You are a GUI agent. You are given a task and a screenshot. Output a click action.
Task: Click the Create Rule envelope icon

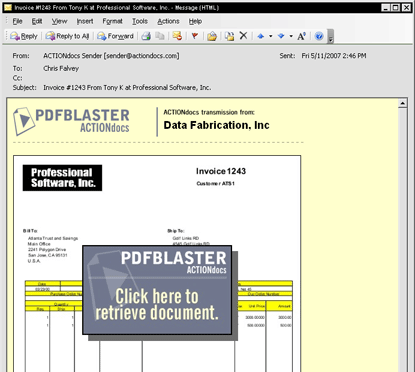click(x=177, y=36)
